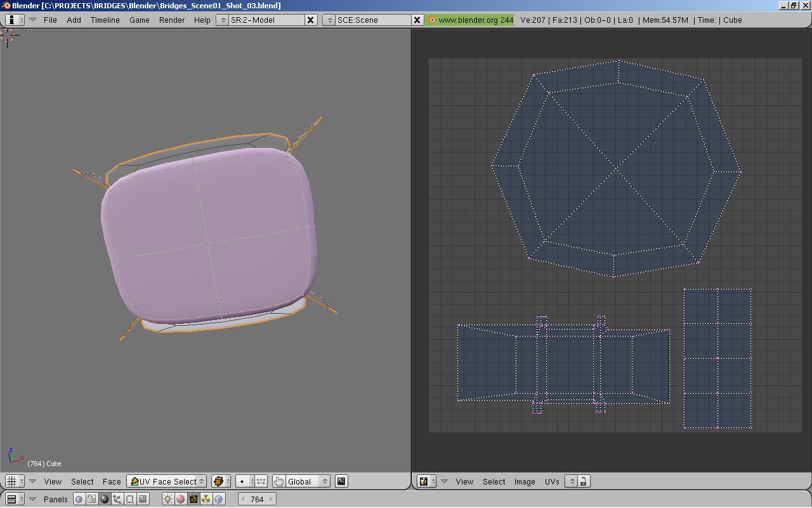Open the Logic context panel icon
The image size is (812, 508).
[x=79, y=499]
